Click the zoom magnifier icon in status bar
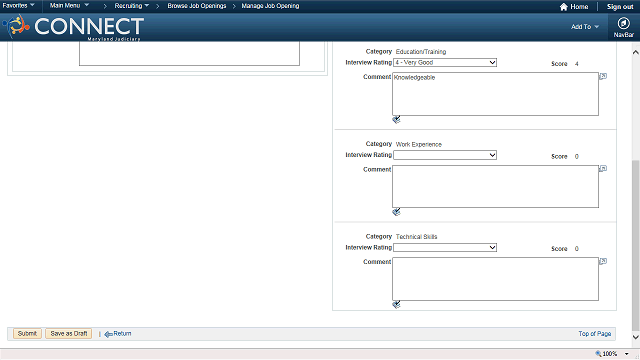 click(598, 354)
